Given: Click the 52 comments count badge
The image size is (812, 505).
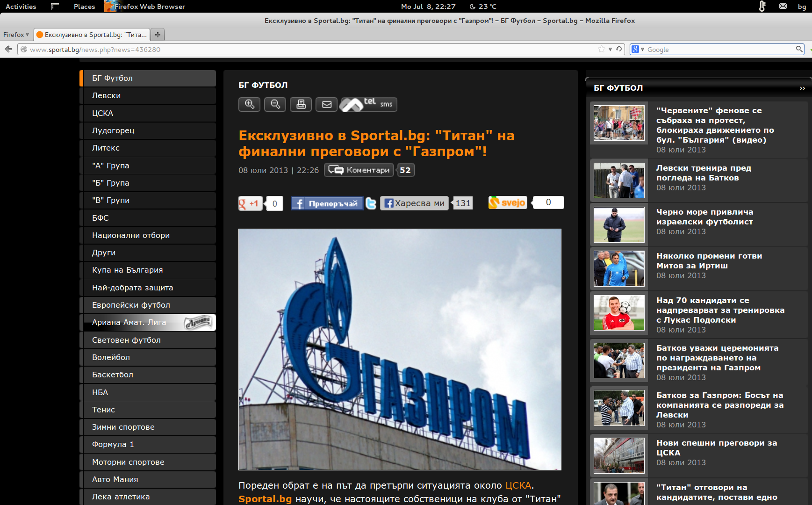Looking at the screenshot, I should pyautogui.click(x=405, y=170).
